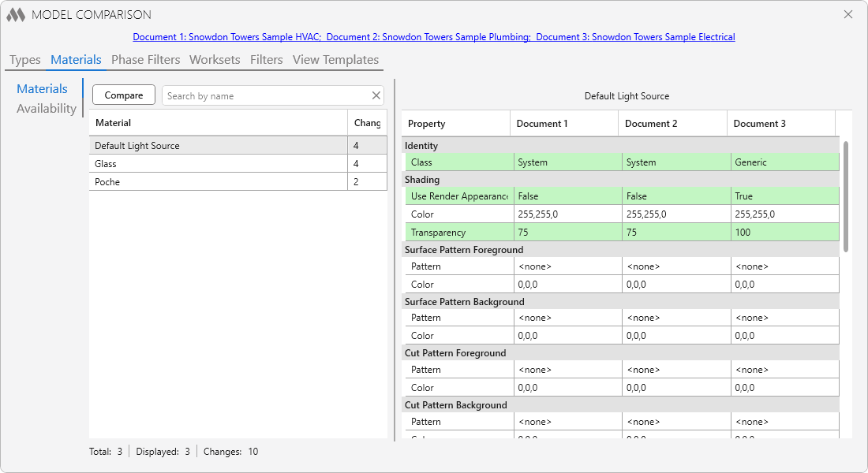Sort by the Material column header
Image resolution: width=868 pixels, height=473 pixels.
(x=218, y=123)
